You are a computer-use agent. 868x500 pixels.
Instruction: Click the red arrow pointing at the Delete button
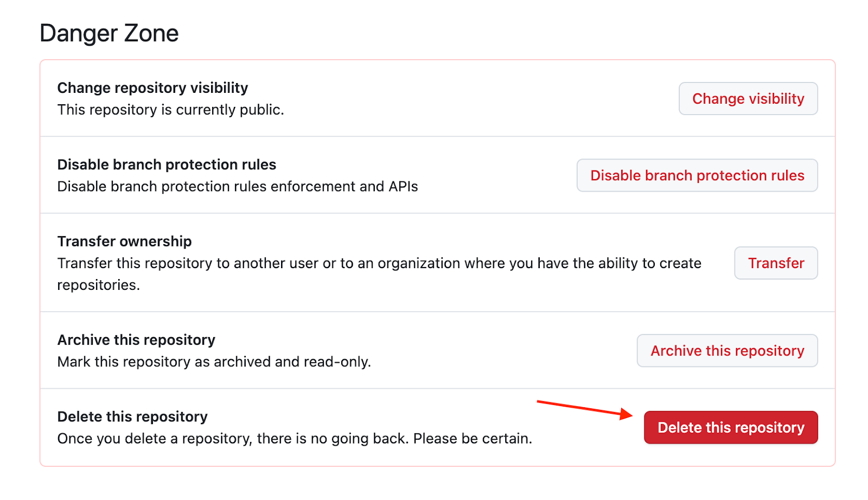[585, 408]
